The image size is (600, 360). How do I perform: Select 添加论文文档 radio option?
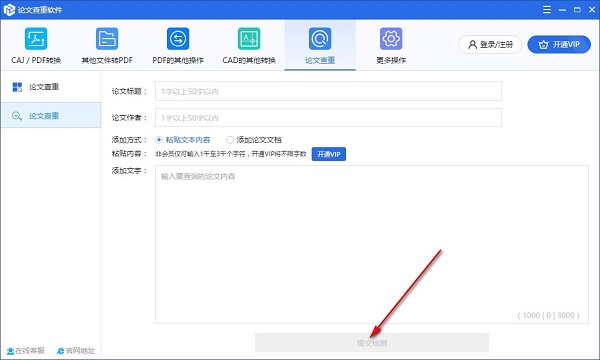coord(254,140)
